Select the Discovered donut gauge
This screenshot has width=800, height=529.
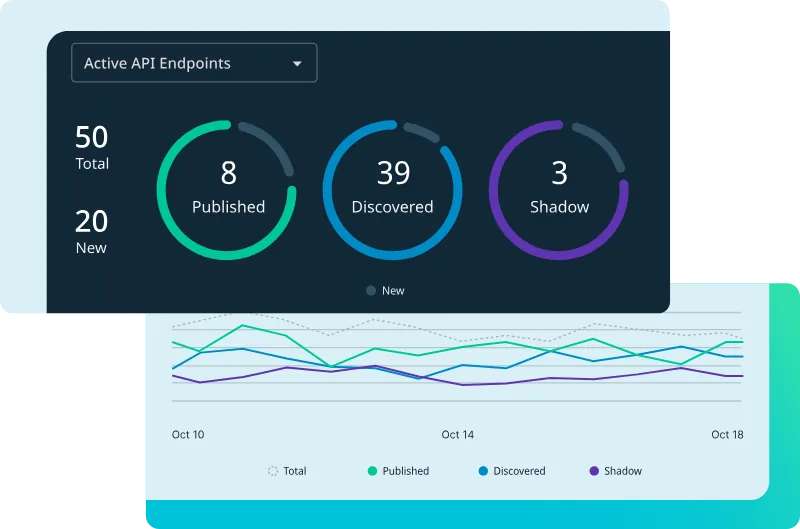(392, 190)
